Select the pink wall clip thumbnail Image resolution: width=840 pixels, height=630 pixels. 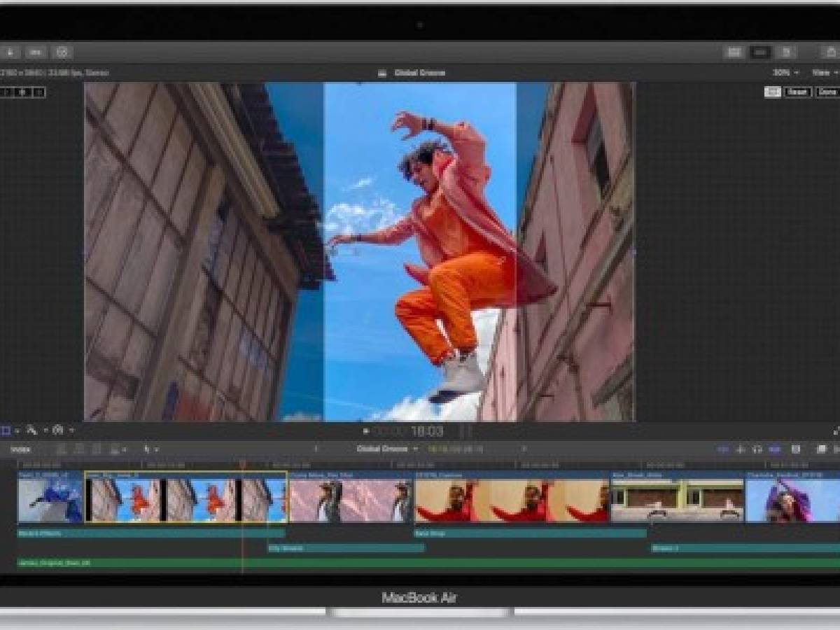(351, 497)
